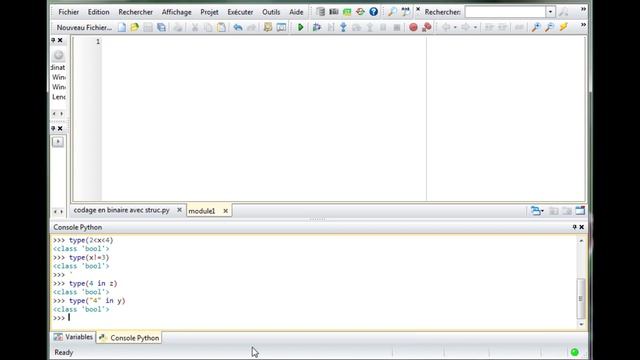Save all files with the multi-disk icon
This screenshot has height=360, width=640.
pos(162,27)
